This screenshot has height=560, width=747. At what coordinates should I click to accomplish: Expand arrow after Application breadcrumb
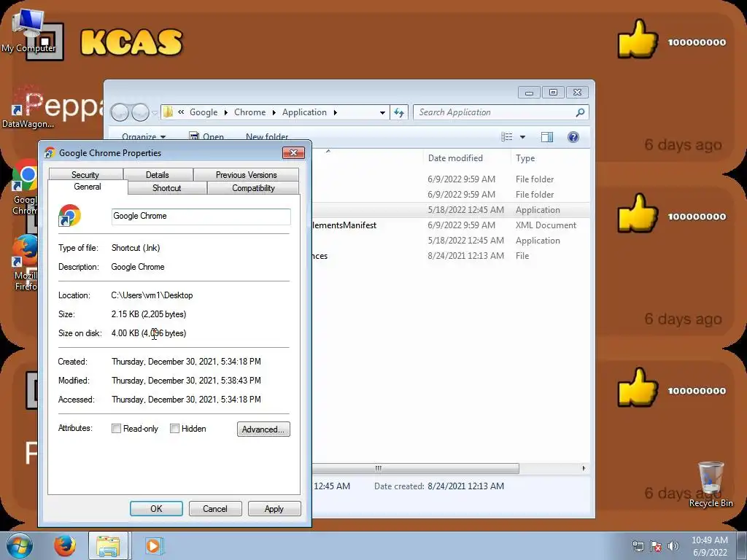[x=336, y=113]
